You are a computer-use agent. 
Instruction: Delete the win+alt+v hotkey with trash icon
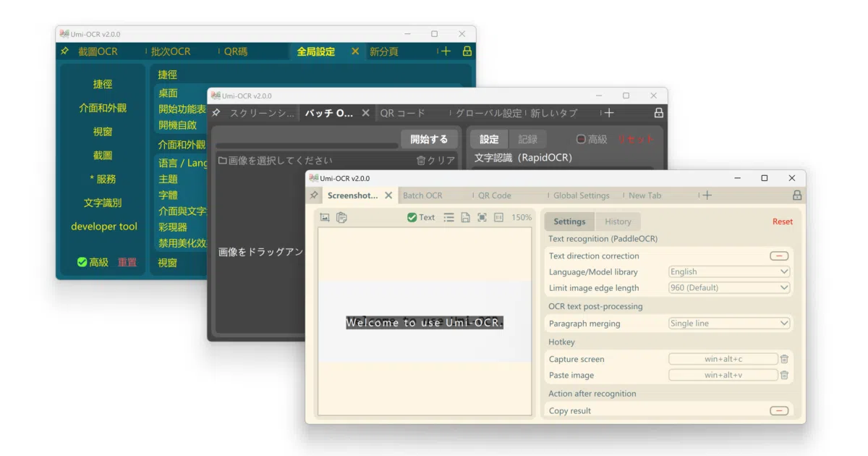pyautogui.click(x=784, y=375)
